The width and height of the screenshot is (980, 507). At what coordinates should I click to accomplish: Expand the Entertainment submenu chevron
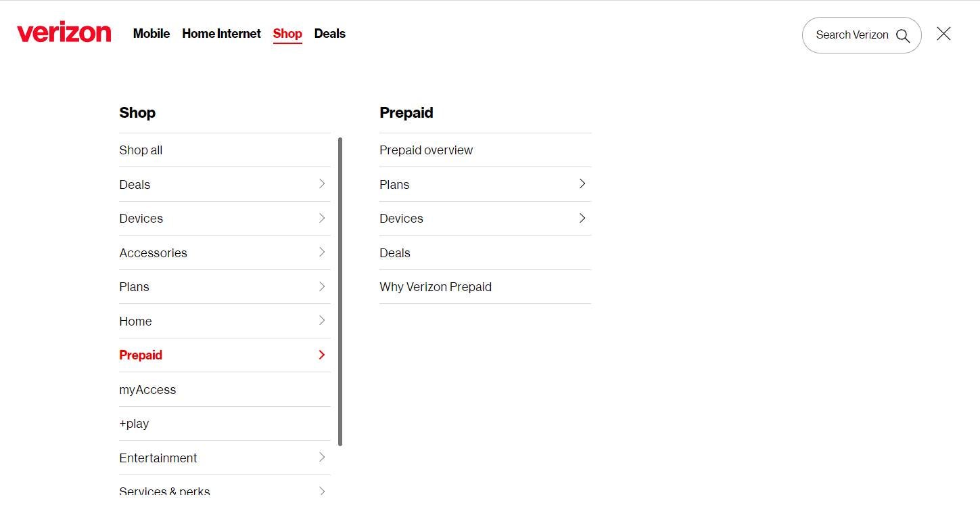[x=322, y=458]
